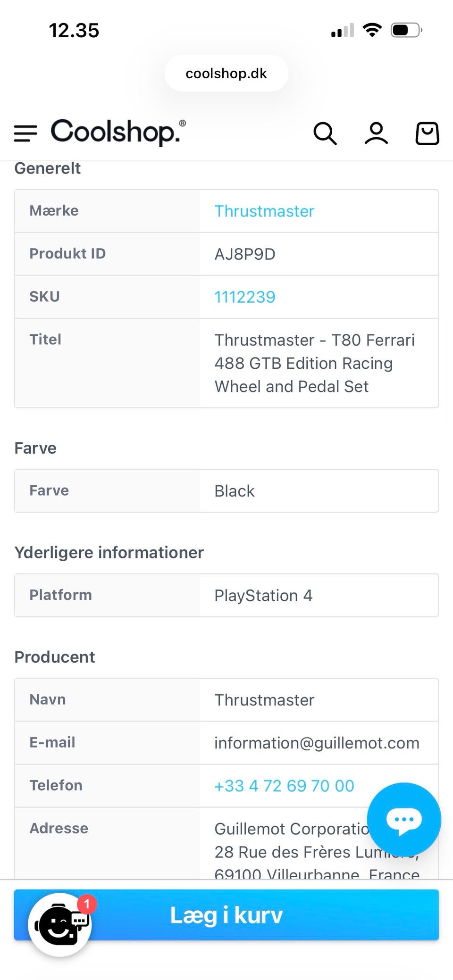453x980 pixels.
Task: Open the SKU 1112239 link
Action: pos(245,297)
